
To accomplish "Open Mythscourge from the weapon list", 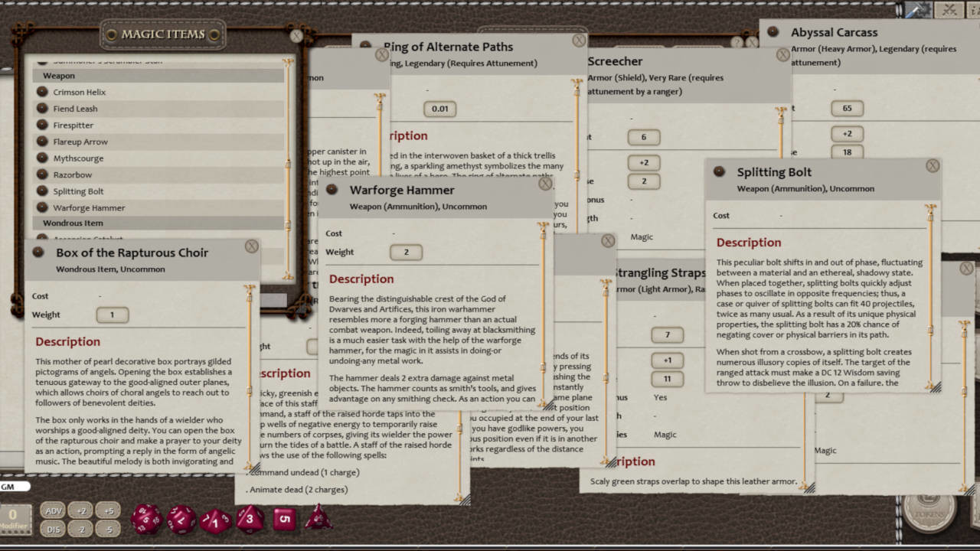I will 78,158.
